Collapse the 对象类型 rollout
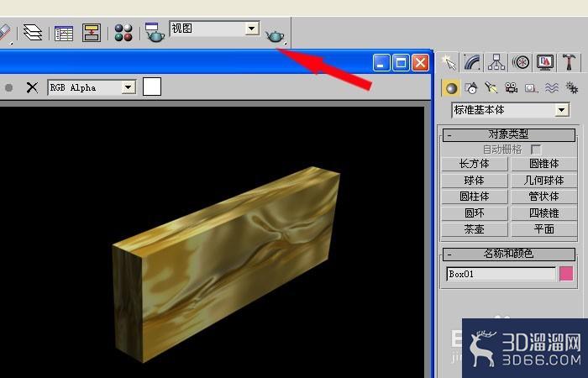The height and width of the screenshot is (378, 588). [509, 135]
